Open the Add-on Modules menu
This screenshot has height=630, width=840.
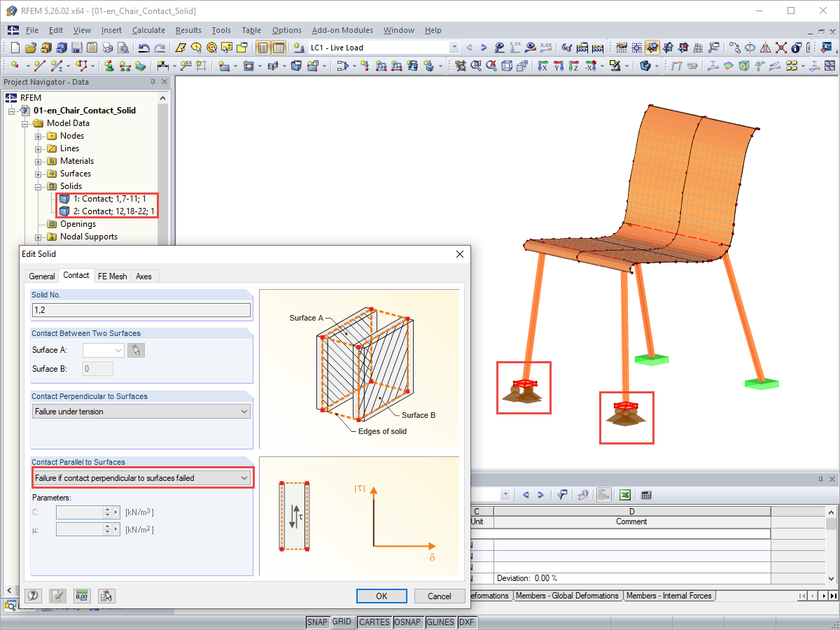(x=342, y=30)
